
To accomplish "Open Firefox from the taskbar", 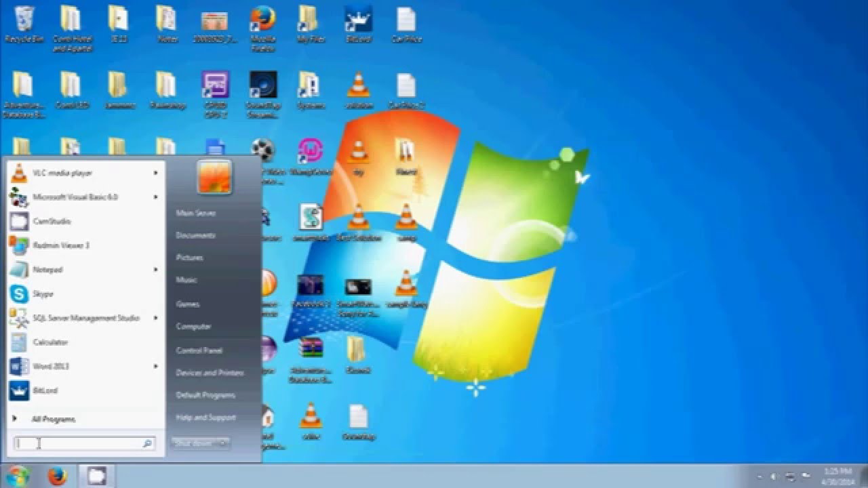I will (58, 476).
